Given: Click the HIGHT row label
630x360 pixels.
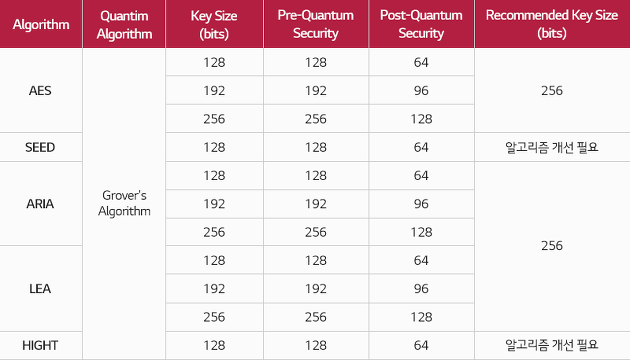Looking at the screenshot, I should (40, 345).
